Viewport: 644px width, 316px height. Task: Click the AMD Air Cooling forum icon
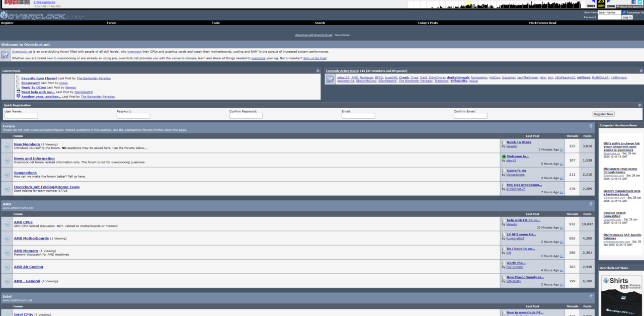(7, 267)
